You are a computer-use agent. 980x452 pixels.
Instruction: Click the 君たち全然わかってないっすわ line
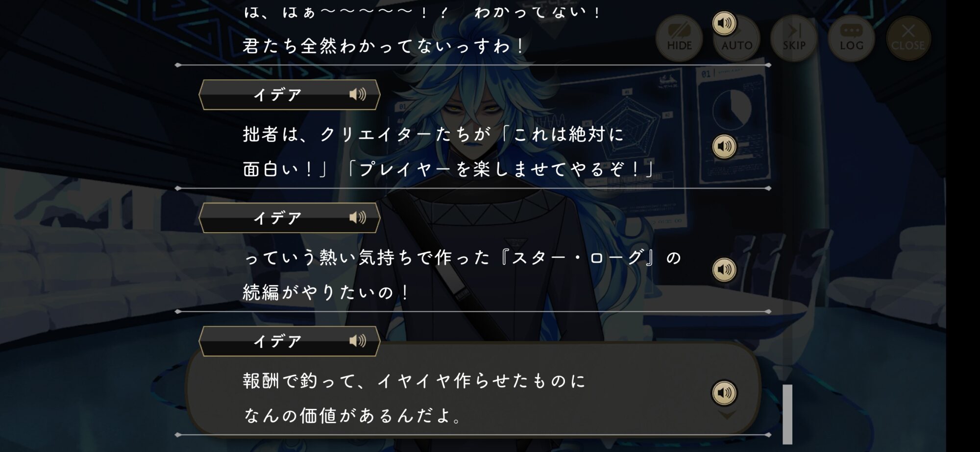[384, 46]
